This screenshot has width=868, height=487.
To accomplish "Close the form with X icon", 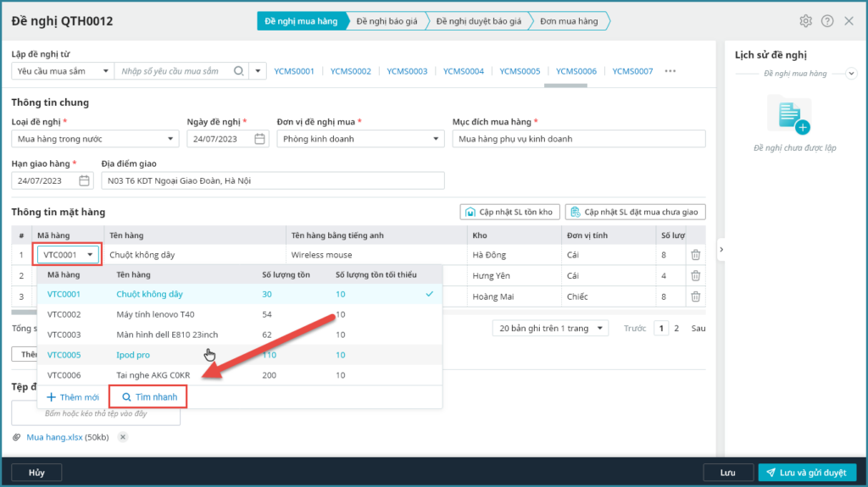I will point(849,21).
